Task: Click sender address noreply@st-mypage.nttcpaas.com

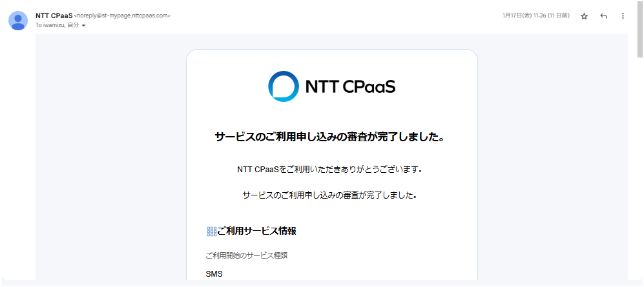Action: (x=122, y=15)
